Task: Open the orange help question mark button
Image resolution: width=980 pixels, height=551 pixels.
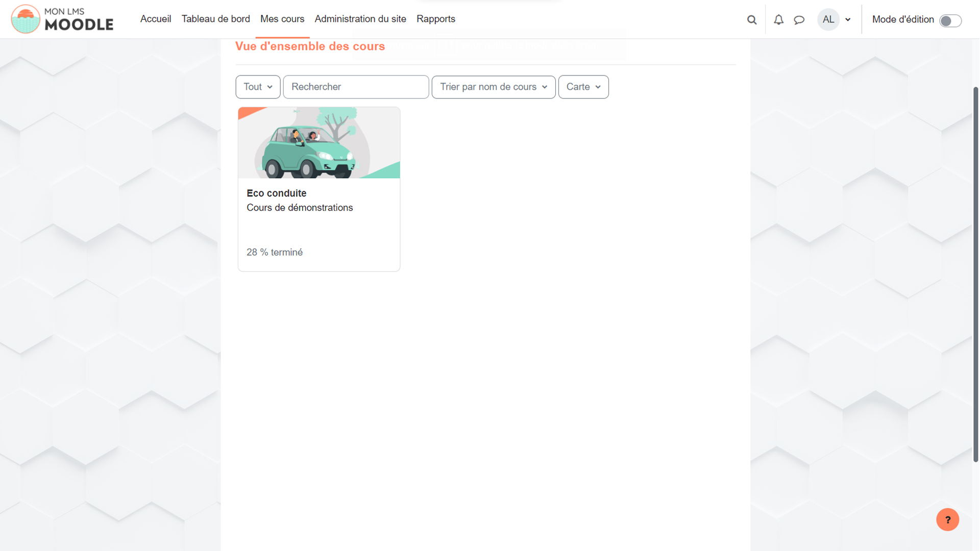Action: pyautogui.click(x=947, y=520)
